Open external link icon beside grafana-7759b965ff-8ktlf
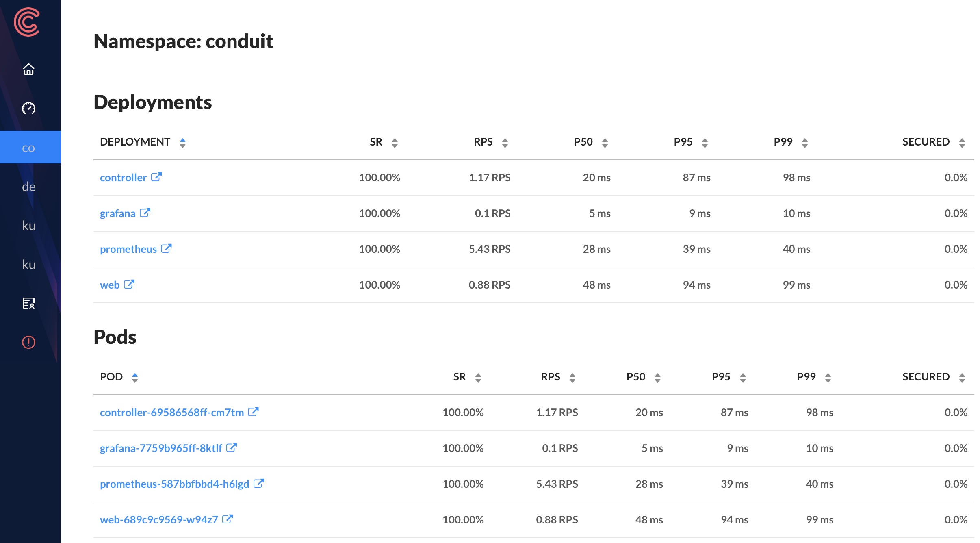Viewport: 980px width, 543px height. coord(232,447)
